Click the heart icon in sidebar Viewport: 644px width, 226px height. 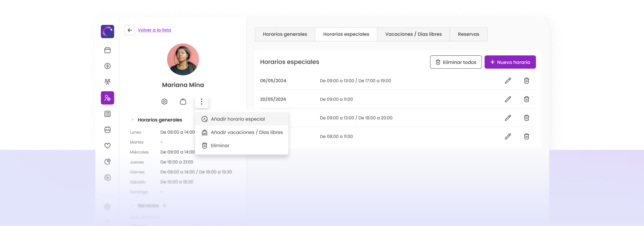(108, 146)
